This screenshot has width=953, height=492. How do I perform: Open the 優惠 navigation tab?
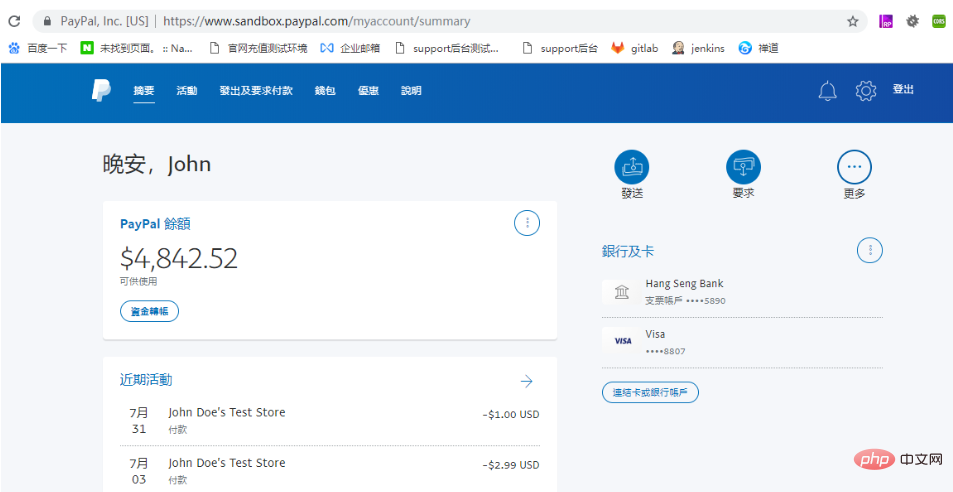[368, 91]
